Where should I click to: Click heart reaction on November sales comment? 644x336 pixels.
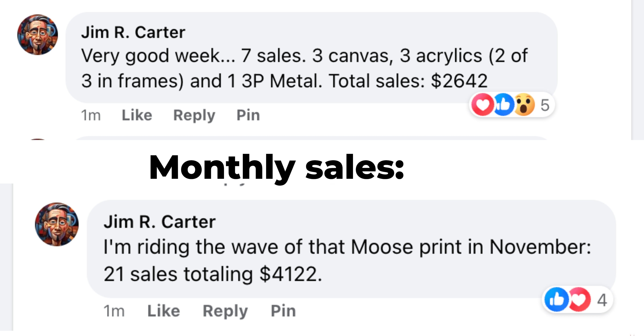click(579, 299)
